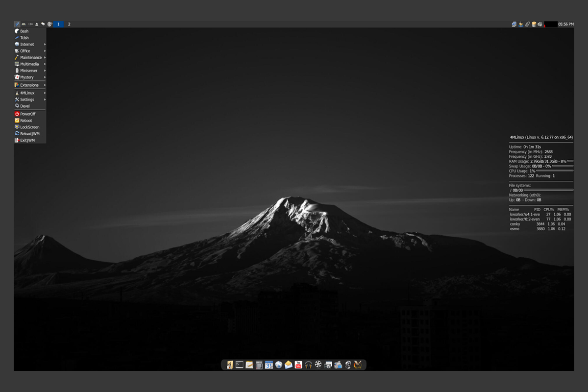
Task: Expand the Maintenance submenu
Action: tap(30, 57)
